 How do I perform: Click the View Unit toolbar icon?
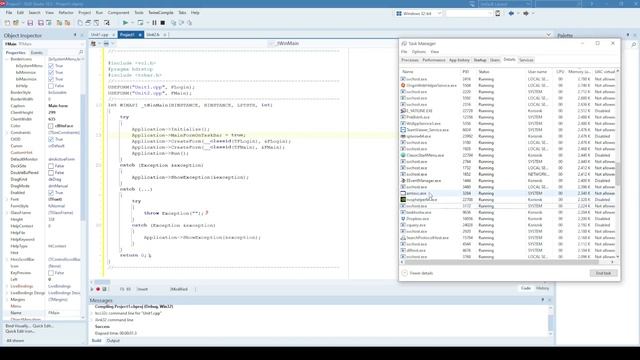pyautogui.click(x=80, y=23)
